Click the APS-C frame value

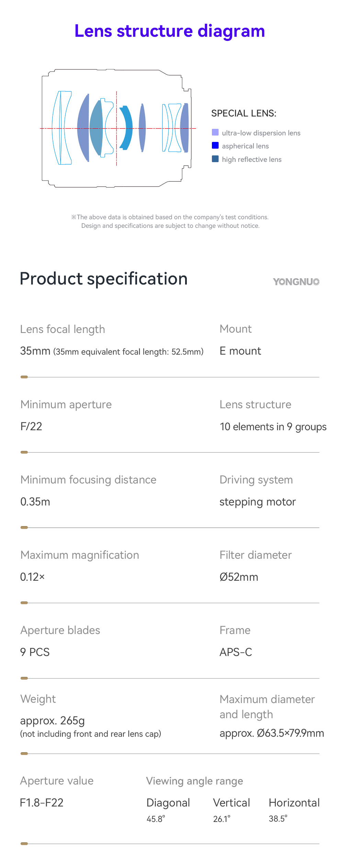(x=236, y=652)
